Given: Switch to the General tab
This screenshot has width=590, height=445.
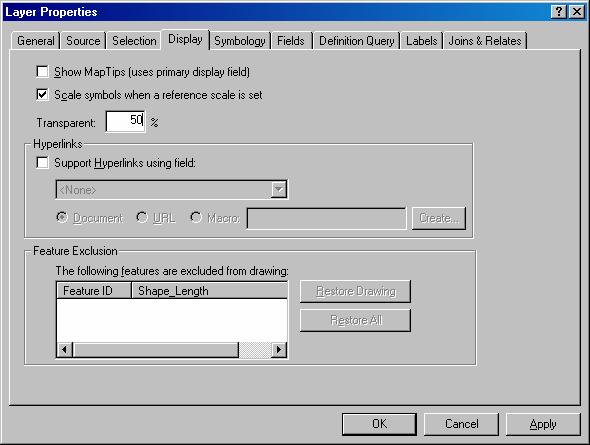Looking at the screenshot, I should point(36,41).
